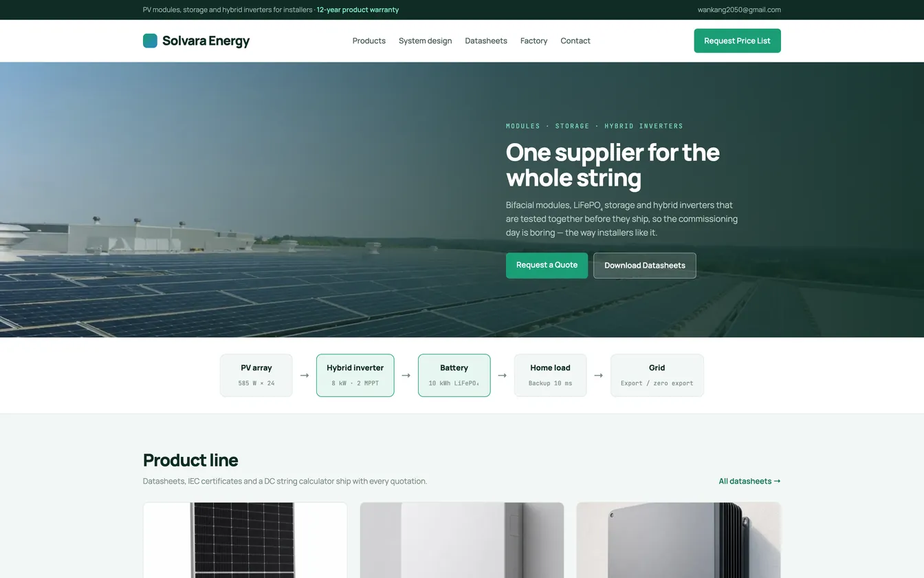Viewport: 924px width, 578px height.
Task: Click the wankang2050@gmail.com email address
Action: pyautogui.click(x=739, y=10)
